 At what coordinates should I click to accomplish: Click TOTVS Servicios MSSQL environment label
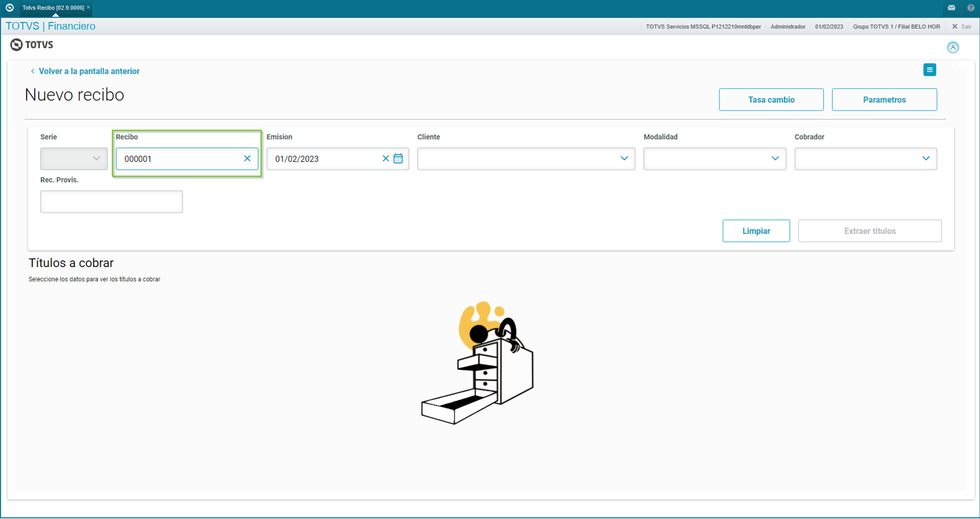pyautogui.click(x=703, y=27)
